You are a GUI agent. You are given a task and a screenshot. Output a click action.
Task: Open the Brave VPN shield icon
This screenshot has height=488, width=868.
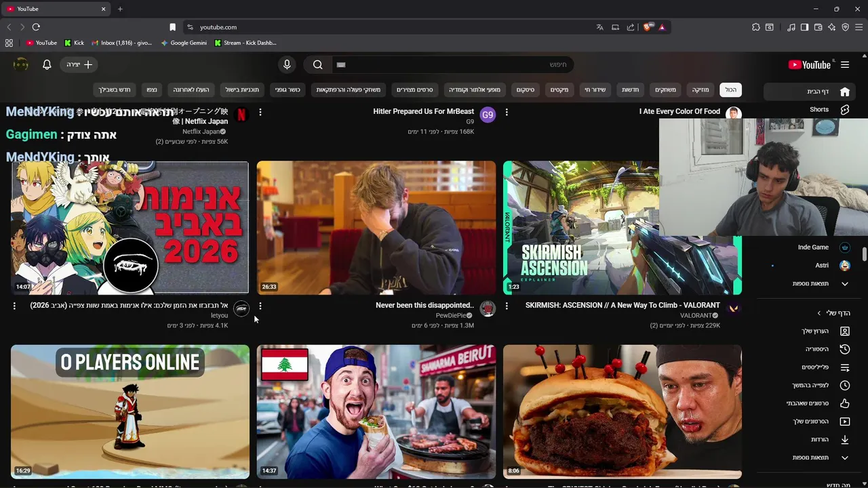[845, 27]
